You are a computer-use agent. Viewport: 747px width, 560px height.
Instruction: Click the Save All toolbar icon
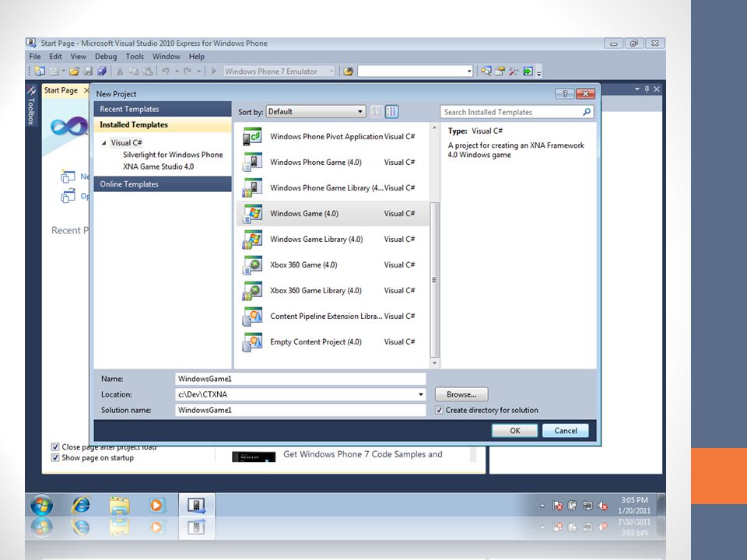click(x=102, y=72)
